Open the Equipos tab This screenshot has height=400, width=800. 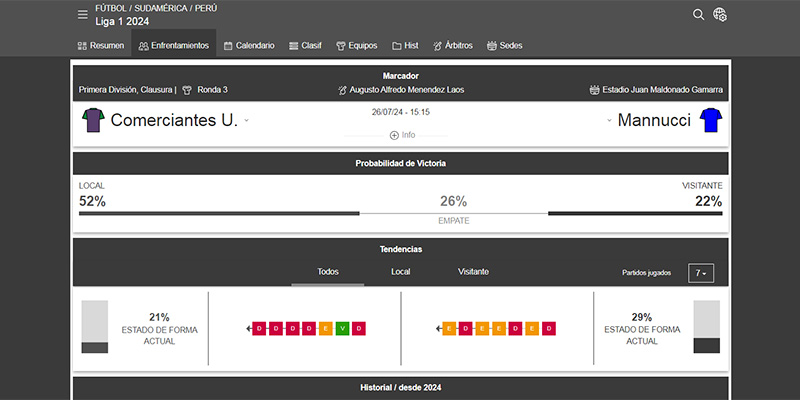[x=357, y=45]
